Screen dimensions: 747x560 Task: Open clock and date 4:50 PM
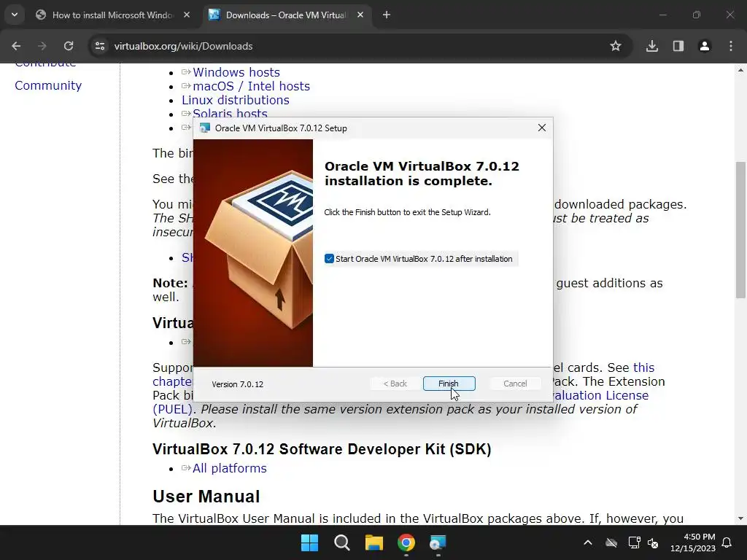[693, 542]
